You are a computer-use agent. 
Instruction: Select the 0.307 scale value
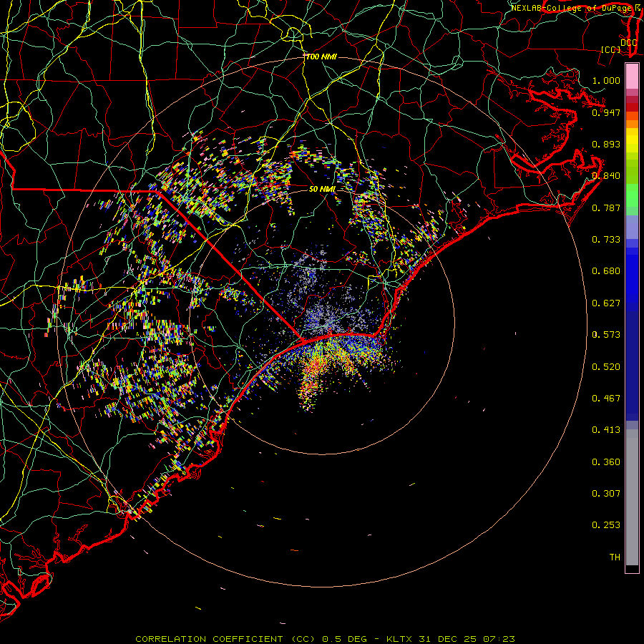606,493
